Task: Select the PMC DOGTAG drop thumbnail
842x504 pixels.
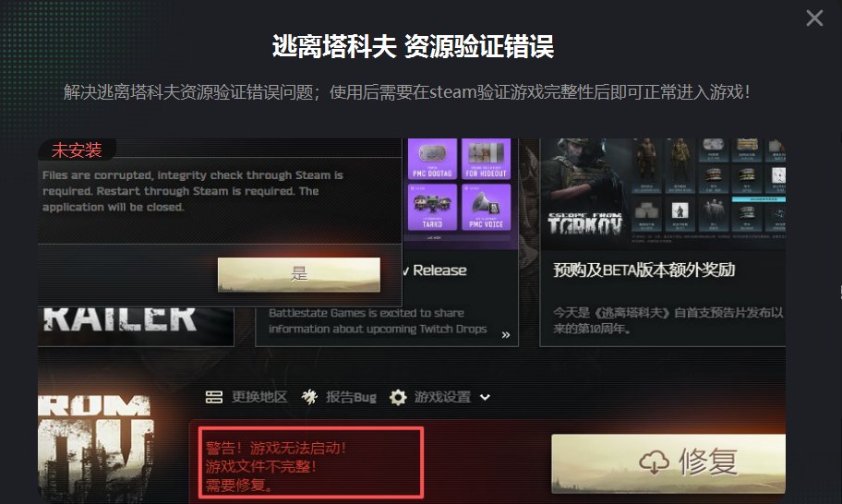Action: click(x=432, y=159)
